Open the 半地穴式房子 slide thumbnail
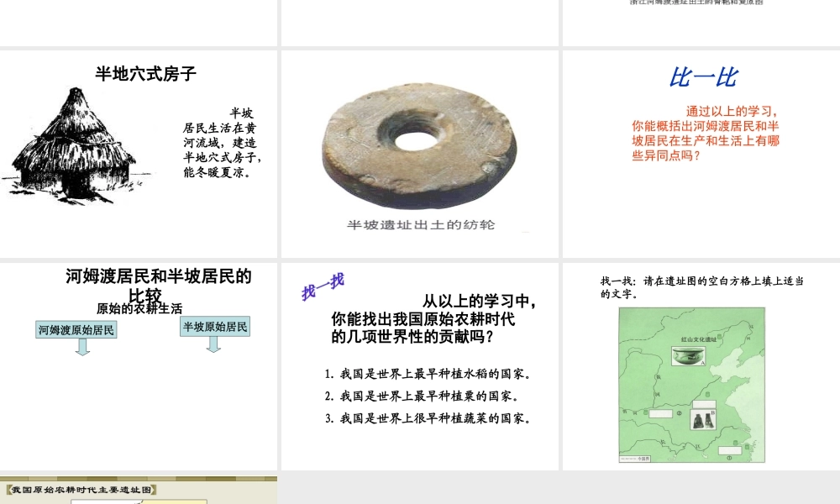The height and width of the screenshot is (504, 840). coord(139,154)
